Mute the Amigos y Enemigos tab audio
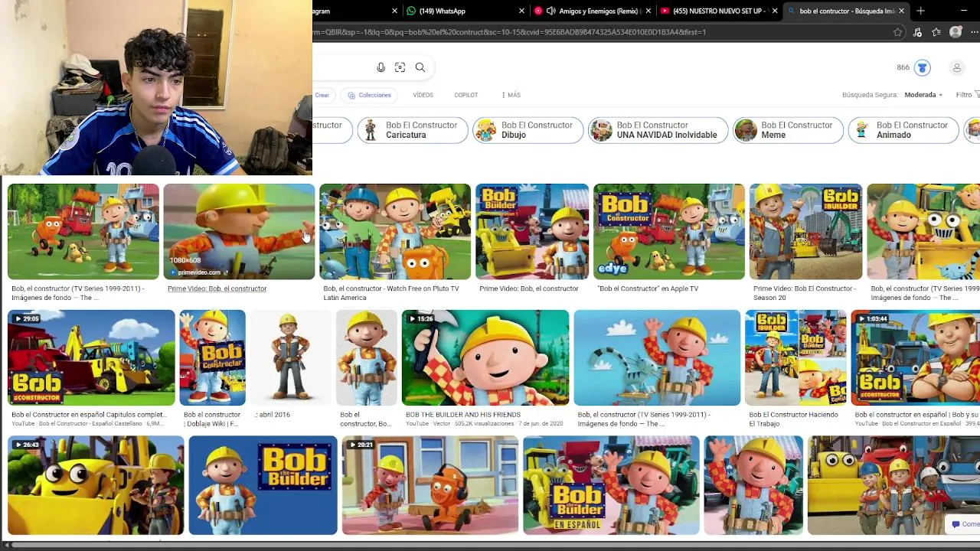Image resolution: width=980 pixels, height=551 pixels. [x=550, y=11]
